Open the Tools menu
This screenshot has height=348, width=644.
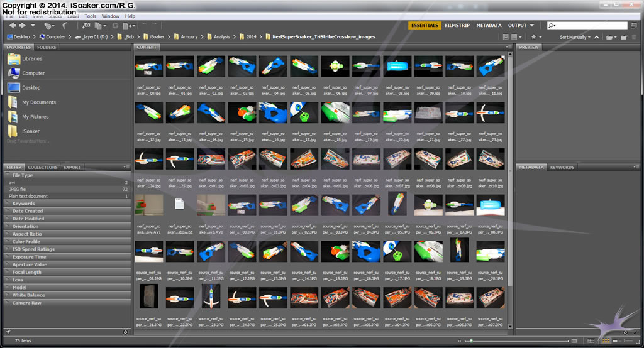[x=90, y=16]
